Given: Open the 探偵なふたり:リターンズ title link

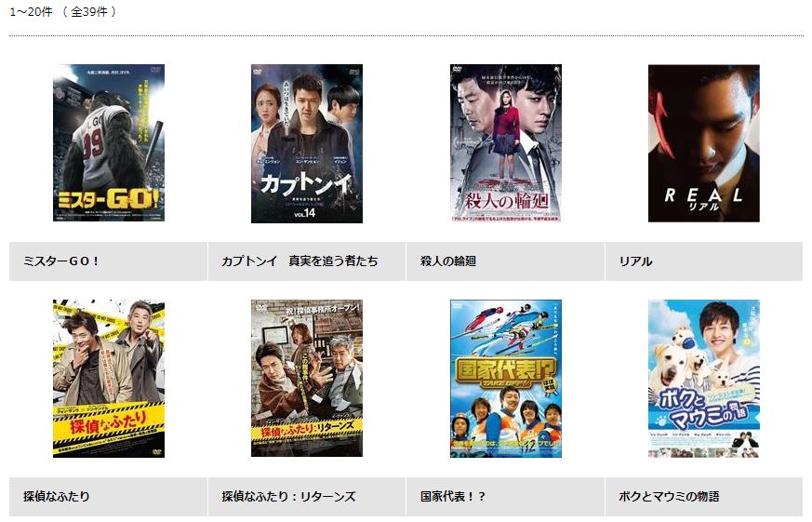Looking at the screenshot, I should tap(288, 496).
